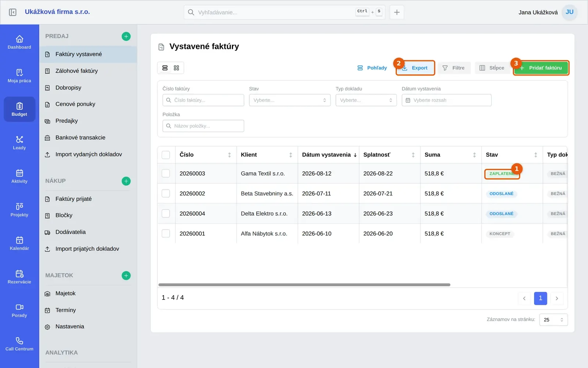Open Dashboard from the left rail
The height and width of the screenshot is (368, 588).
[x=19, y=42]
